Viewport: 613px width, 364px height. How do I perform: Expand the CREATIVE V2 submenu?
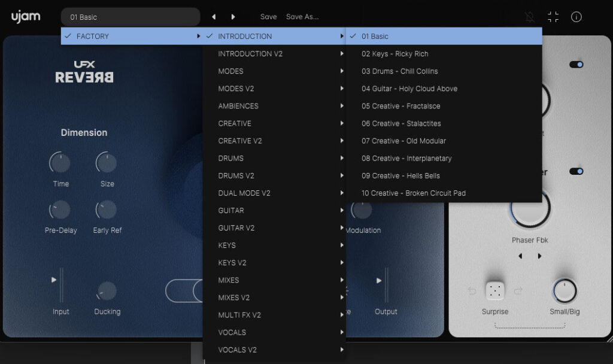274,141
